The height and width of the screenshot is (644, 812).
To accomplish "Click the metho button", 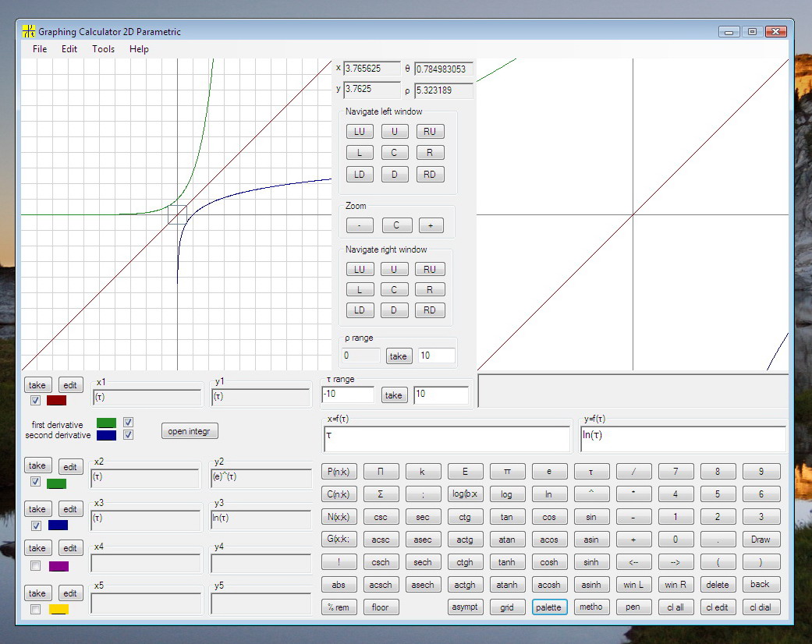I will click(x=591, y=607).
